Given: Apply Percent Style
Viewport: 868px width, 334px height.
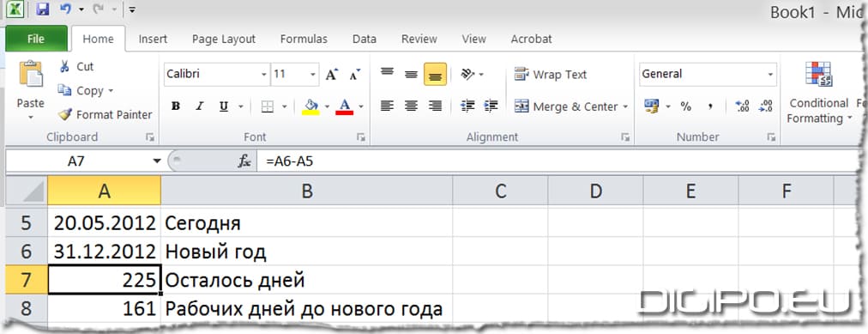Looking at the screenshot, I should [686, 106].
